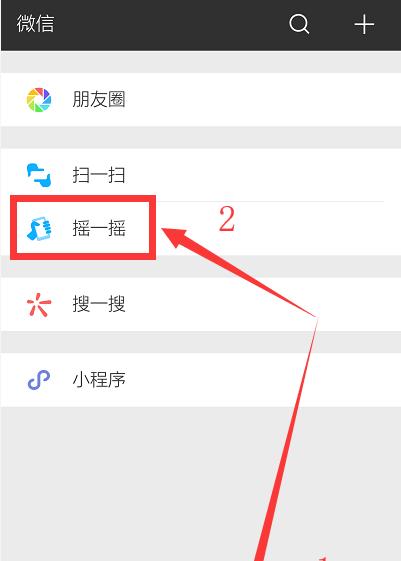Tap the blue Scan arrows icon

[x=39, y=175]
